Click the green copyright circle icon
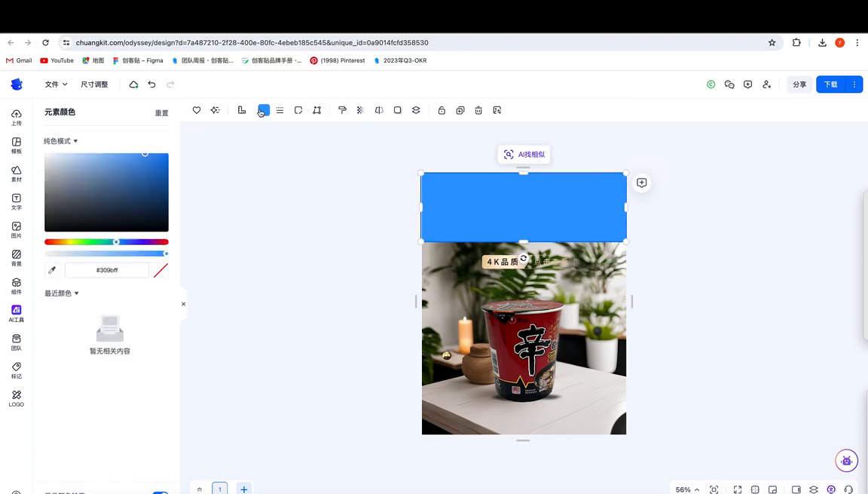The image size is (868, 494). point(711,84)
